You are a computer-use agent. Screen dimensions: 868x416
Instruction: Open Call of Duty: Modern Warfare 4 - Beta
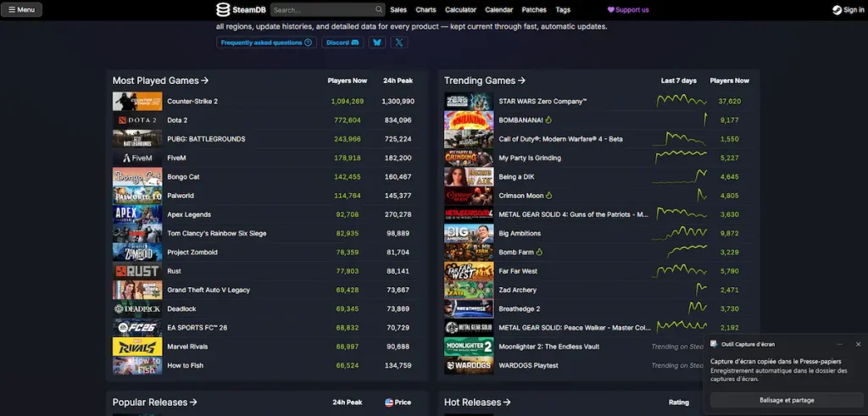[560, 139]
